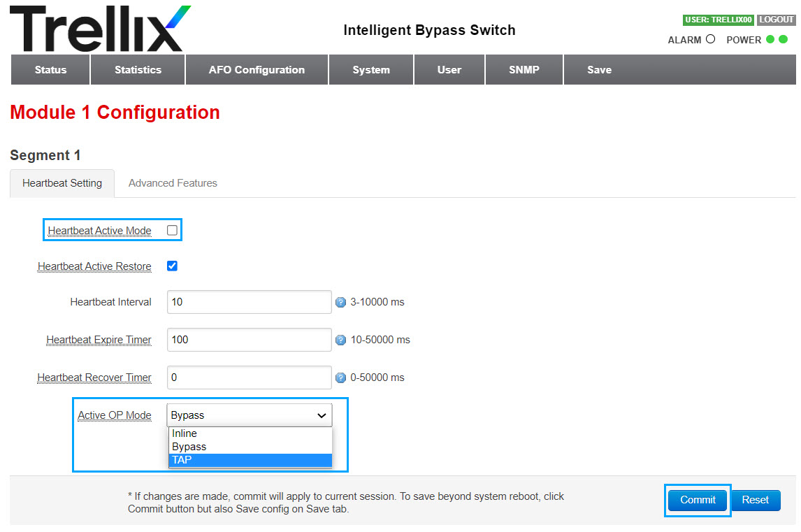Select TAP option in the dropdown list
Image resolution: width=801 pixels, height=532 pixels.
(x=250, y=460)
